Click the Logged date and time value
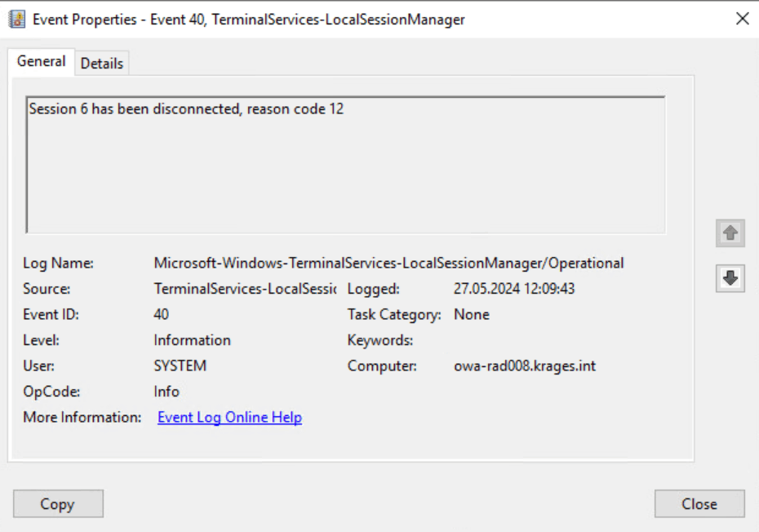This screenshot has width=759, height=532. pyautogui.click(x=514, y=289)
